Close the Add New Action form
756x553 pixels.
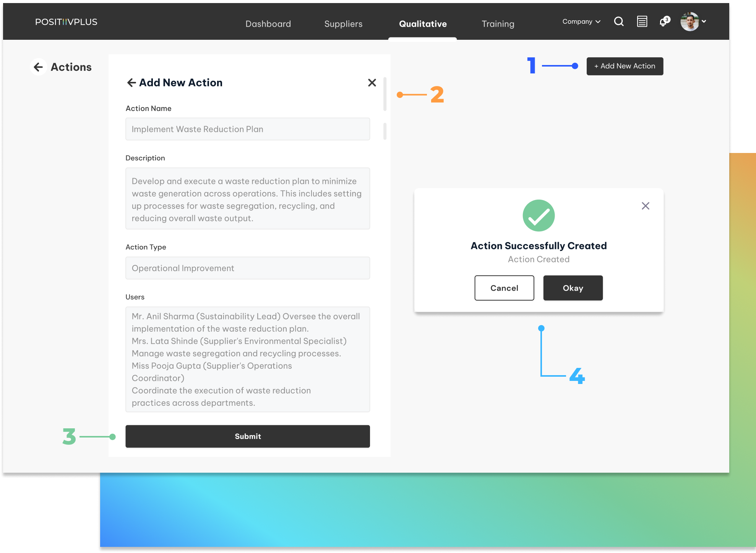coord(372,83)
